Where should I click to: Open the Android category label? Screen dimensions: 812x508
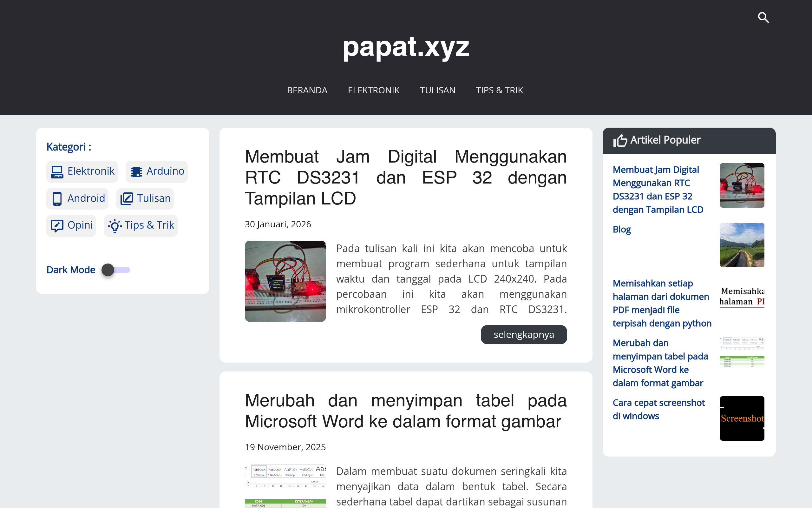[x=86, y=198]
